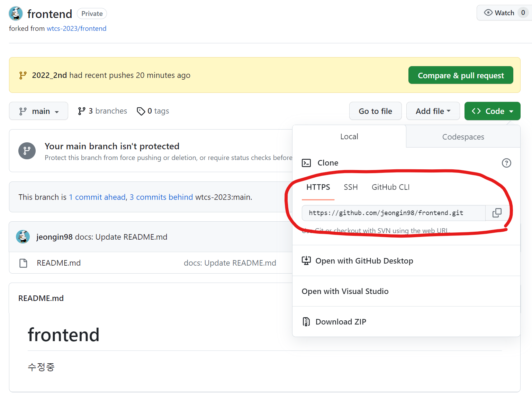Image resolution: width=532 pixels, height=400 pixels.
Task: Select the GitHub CLI clone tab
Action: [x=390, y=187]
